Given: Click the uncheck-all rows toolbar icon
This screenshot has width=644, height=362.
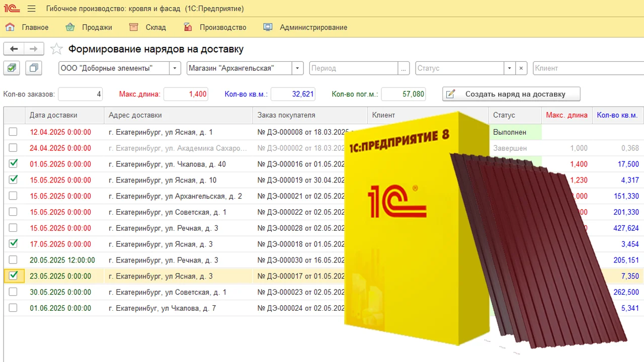Looking at the screenshot, I should click(x=34, y=68).
